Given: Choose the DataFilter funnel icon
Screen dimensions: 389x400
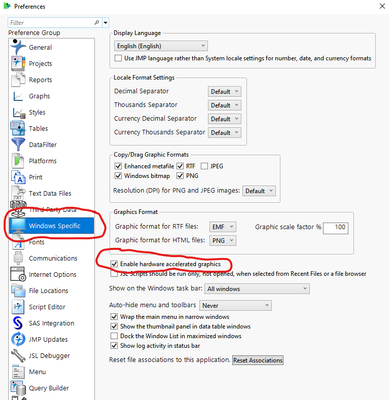Looking at the screenshot, I should 18,145.
